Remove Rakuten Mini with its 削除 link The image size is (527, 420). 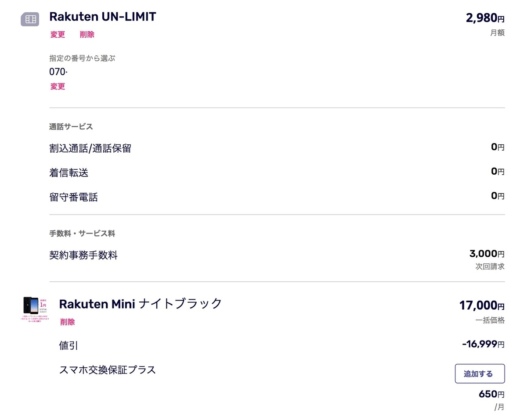(68, 322)
